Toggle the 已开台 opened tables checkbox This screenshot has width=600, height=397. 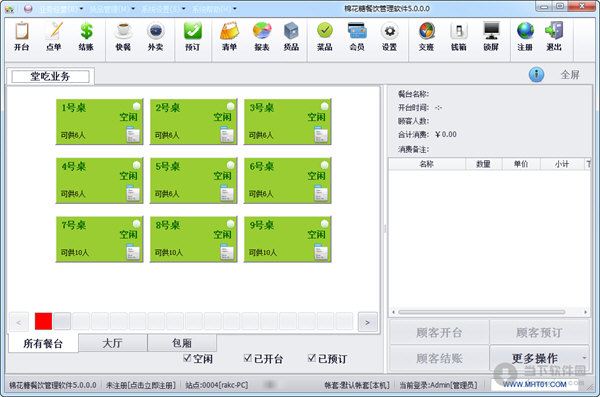[x=248, y=358]
